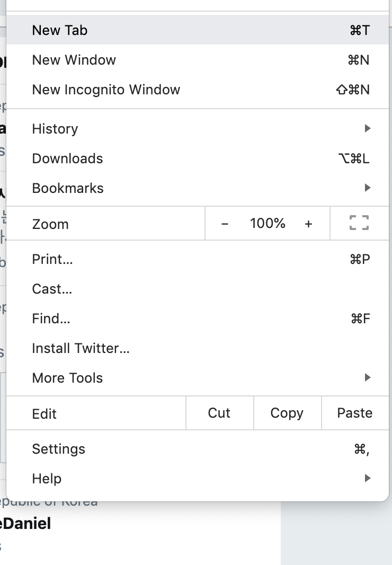Expand the History submenu arrow
392x565 pixels.
(x=368, y=128)
